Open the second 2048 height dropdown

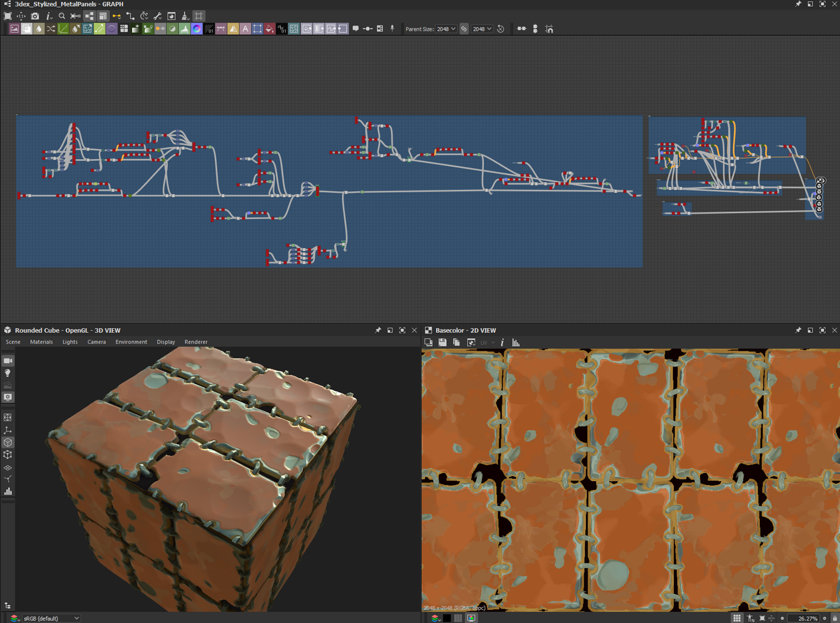tap(482, 28)
